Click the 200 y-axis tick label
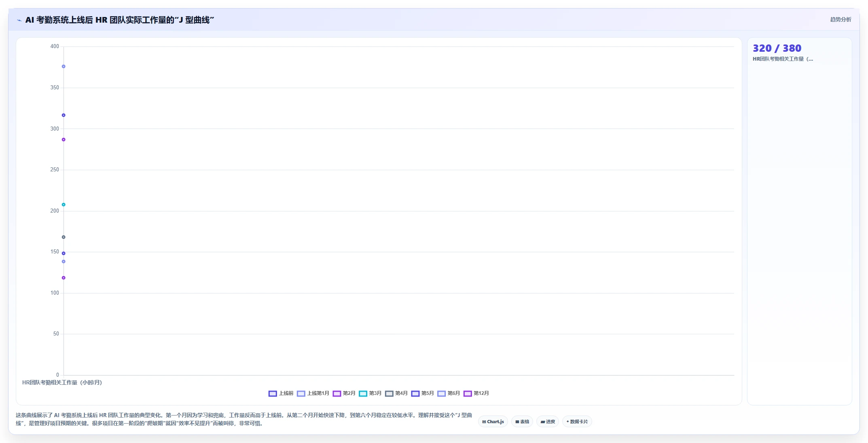868x443 pixels. [x=55, y=211]
